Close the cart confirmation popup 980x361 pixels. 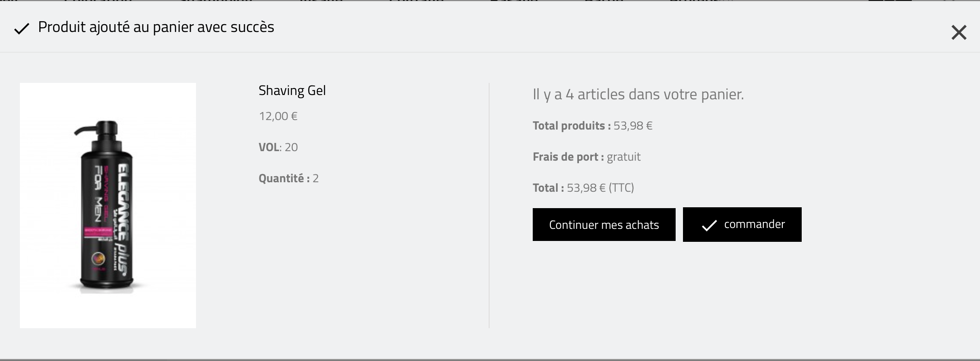[958, 32]
